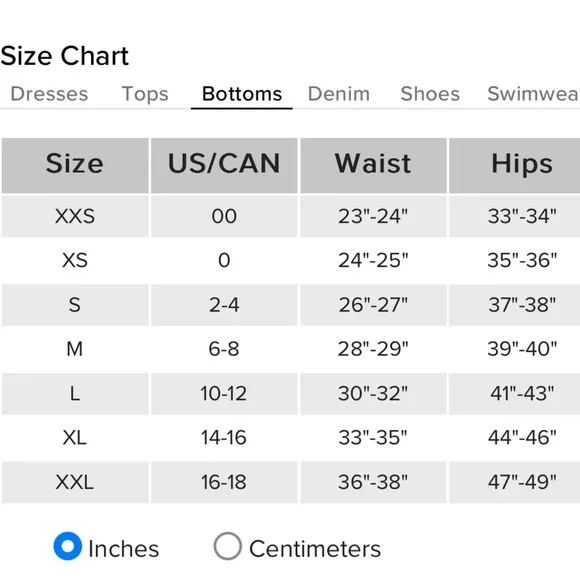Click the US/CAN column header

tap(224, 165)
